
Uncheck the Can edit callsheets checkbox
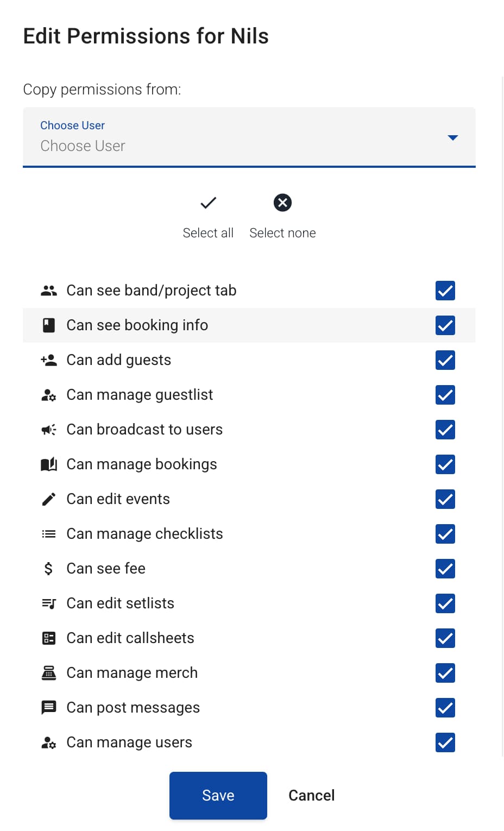point(445,638)
